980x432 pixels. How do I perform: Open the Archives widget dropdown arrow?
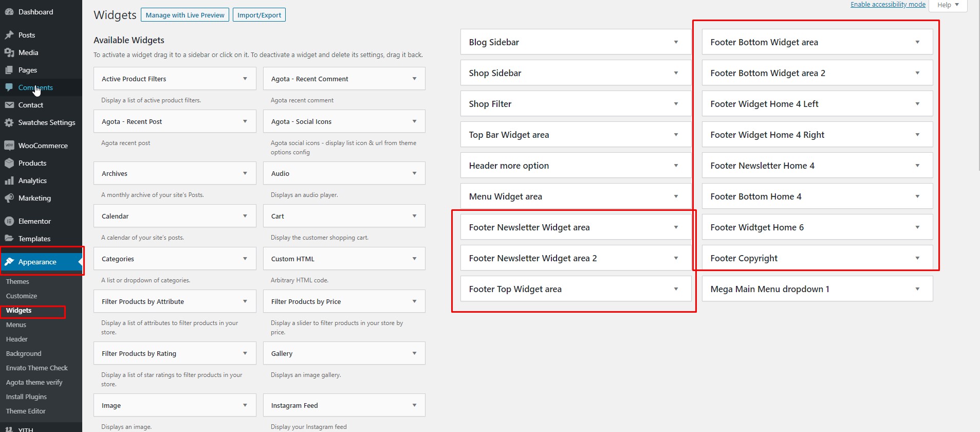[245, 173]
